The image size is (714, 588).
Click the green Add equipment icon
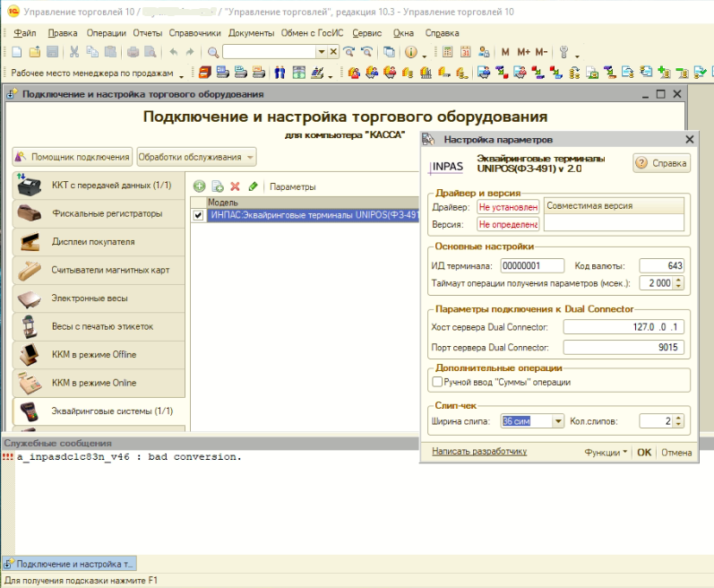[x=199, y=186]
